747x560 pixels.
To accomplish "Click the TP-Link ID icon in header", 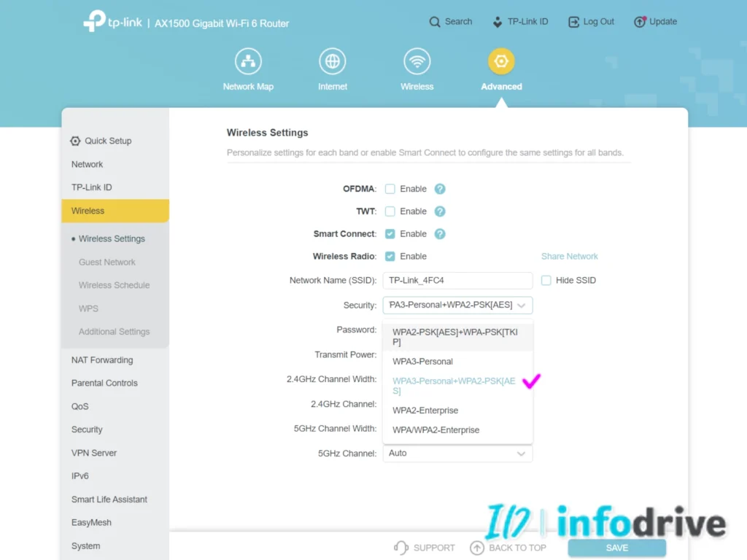I will [x=498, y=22].
